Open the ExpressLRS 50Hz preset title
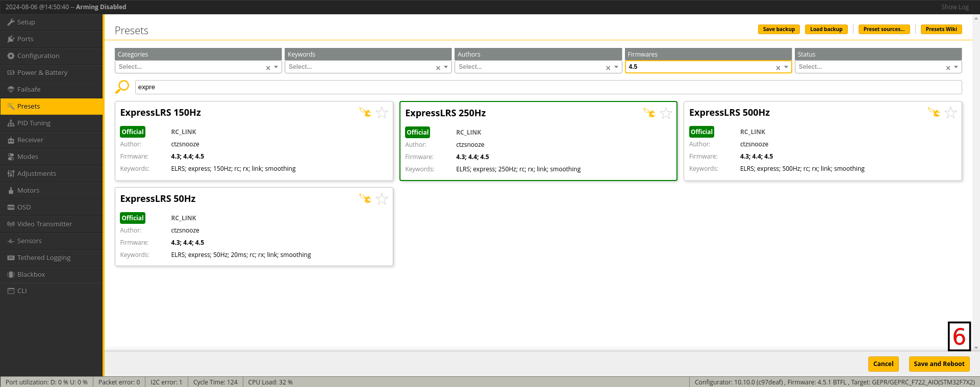This screenshot has width=980, height=387. click(158, 199)
